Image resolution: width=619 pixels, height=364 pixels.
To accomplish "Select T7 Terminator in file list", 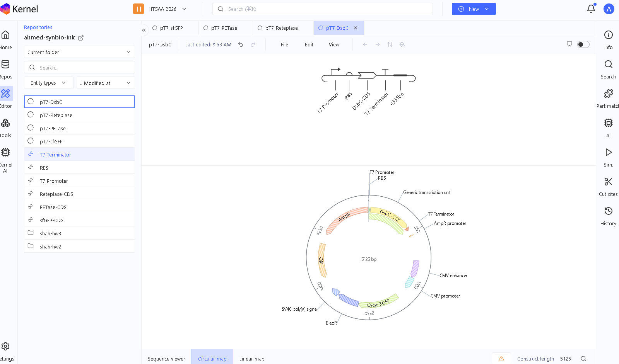I will point(79,155).
